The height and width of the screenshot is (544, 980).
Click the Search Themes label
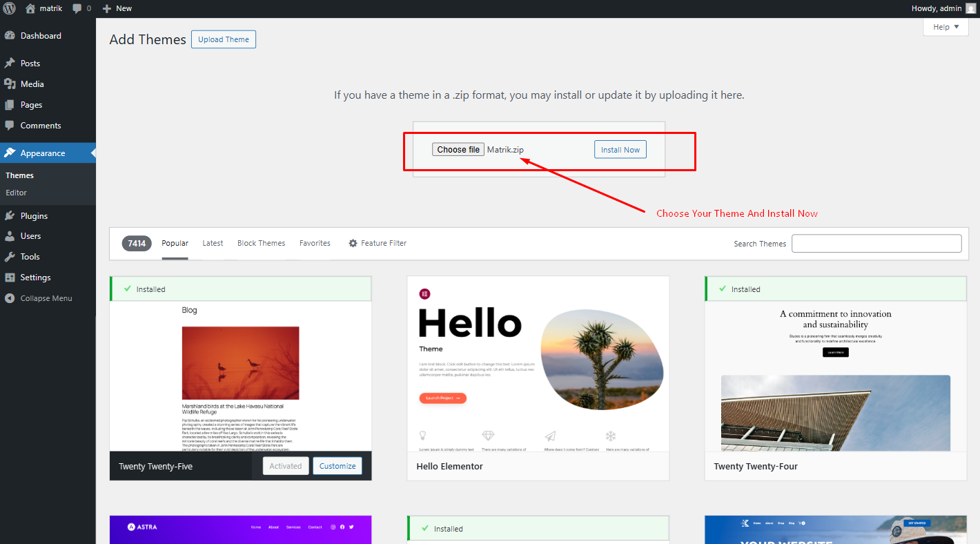pyautogui.click(x=760, y=244)
